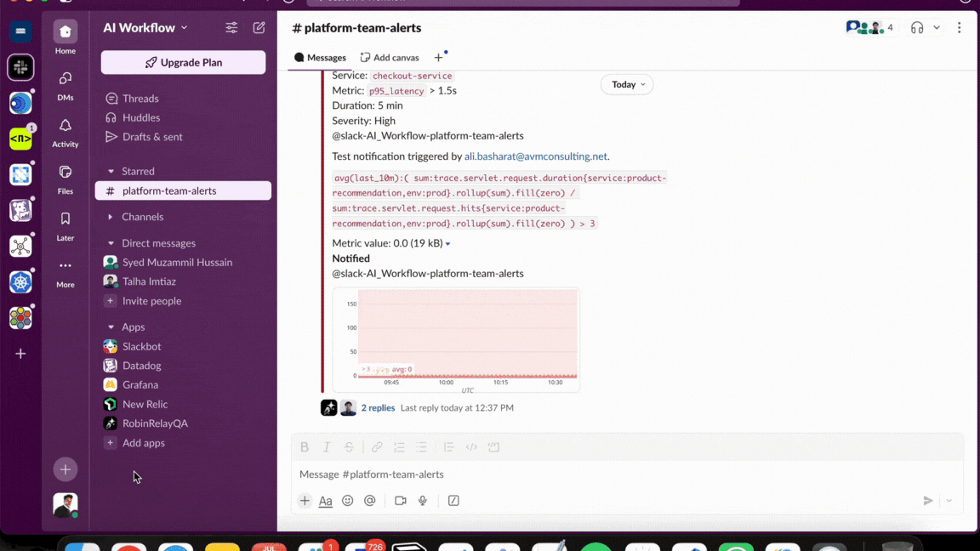This screenshot has width=980, height=551.
Task: Select the Messages tab
Action: click(x=320, y=57)
